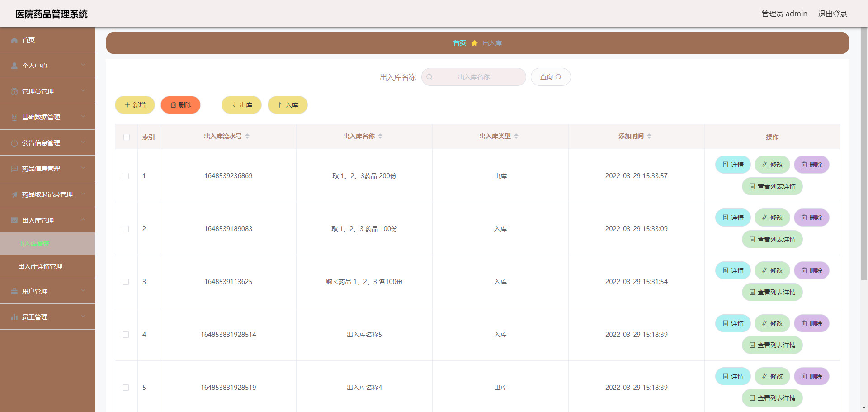
Task: Check the row 5 checkbox
Action: pos(126,388)
